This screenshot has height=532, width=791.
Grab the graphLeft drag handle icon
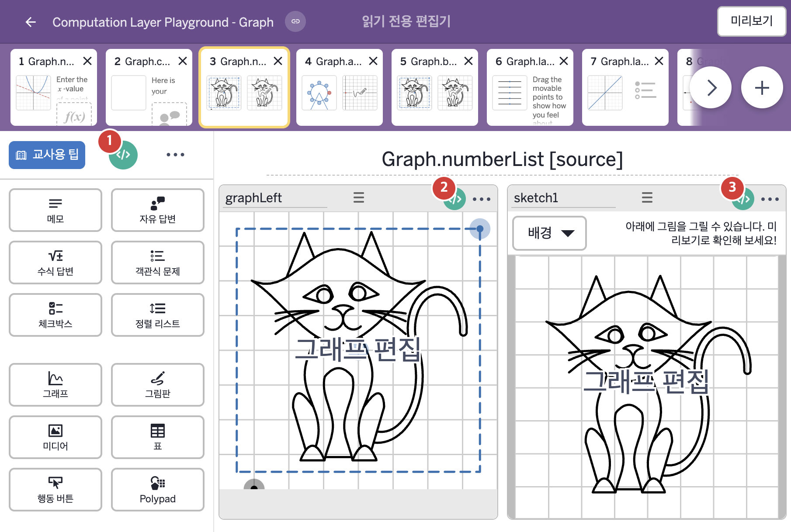(359, 197)
